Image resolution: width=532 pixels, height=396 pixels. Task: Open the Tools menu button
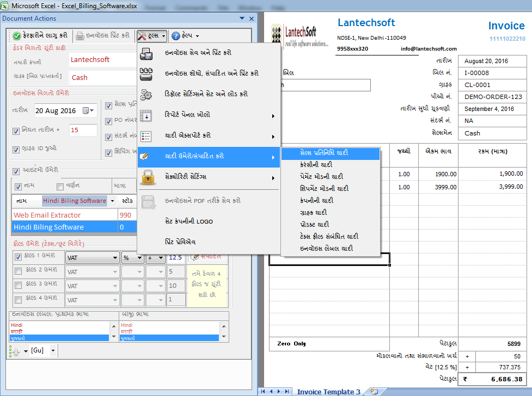(152, 35)
